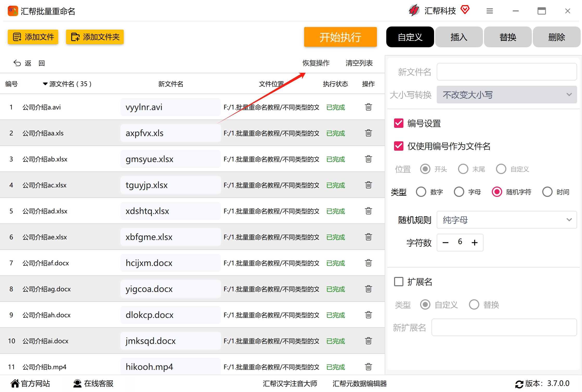Trash the 公司介绍af.docx row
The height and width of the screenshot is (392, 582).
(368, 263)
